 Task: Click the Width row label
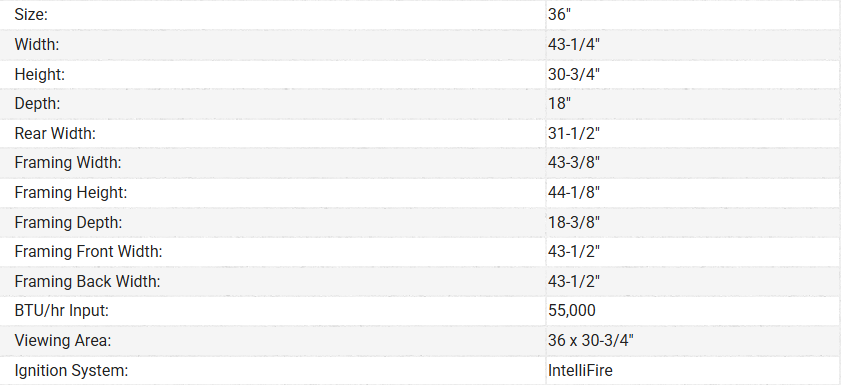[36, 45]
